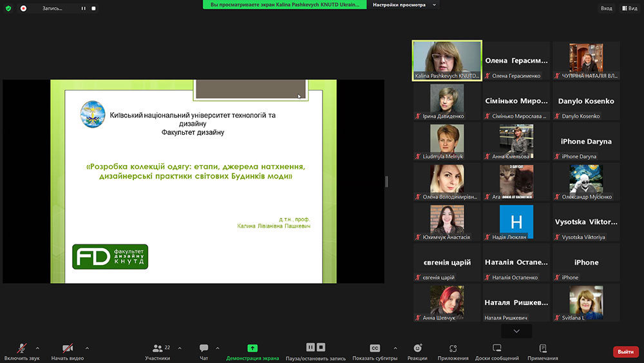644x363 pixels.
Task: Click Демонстрация экрана share screen icon
Action: point(252,348)
